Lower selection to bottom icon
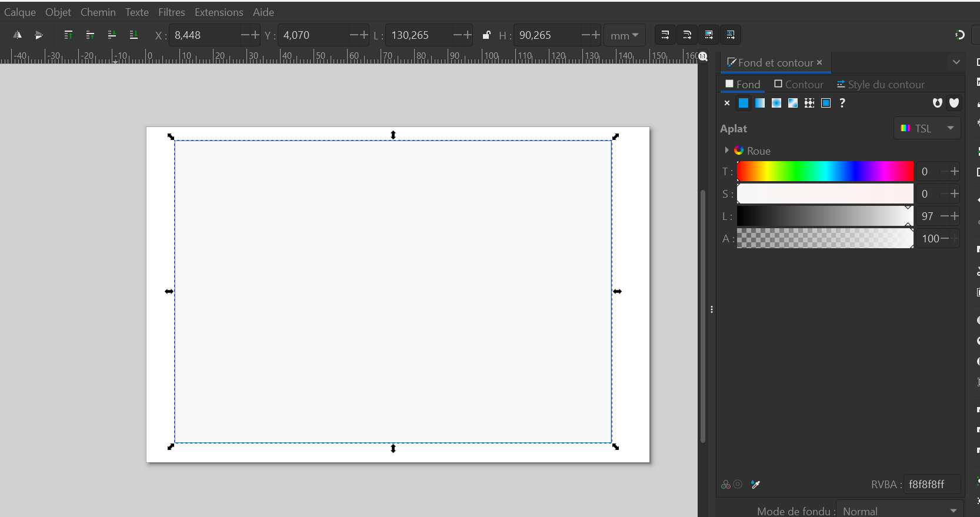The height and width of the screenshot is (517, 980). 134,35
